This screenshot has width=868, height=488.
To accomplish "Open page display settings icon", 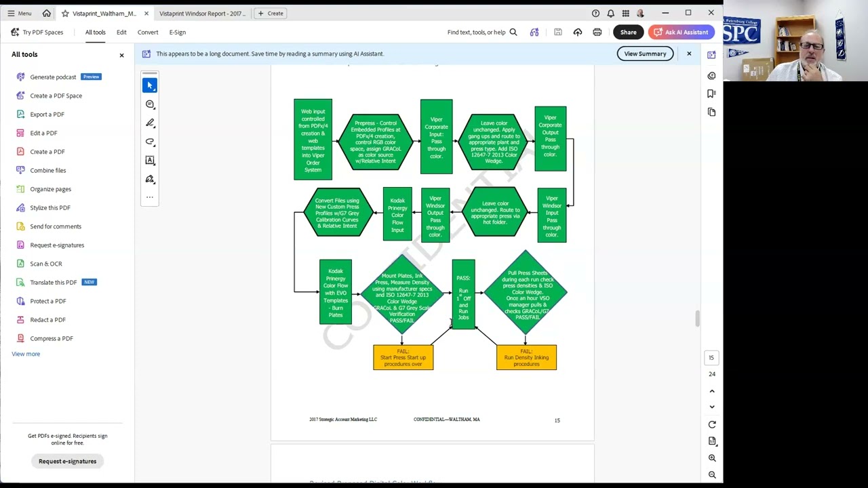I will click(712, 441).
